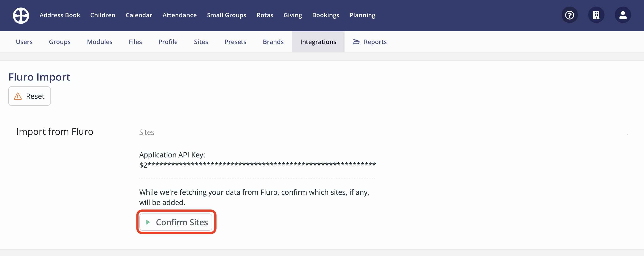644x256 pixels.
Task: Select the Brands tab
Action: [273, 41]
